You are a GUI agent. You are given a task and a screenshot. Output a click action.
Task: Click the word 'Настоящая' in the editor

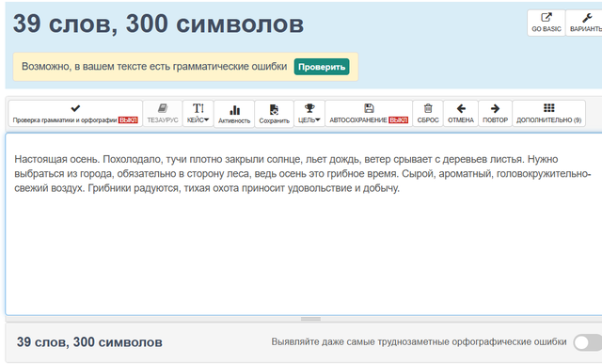coord(40,159)
